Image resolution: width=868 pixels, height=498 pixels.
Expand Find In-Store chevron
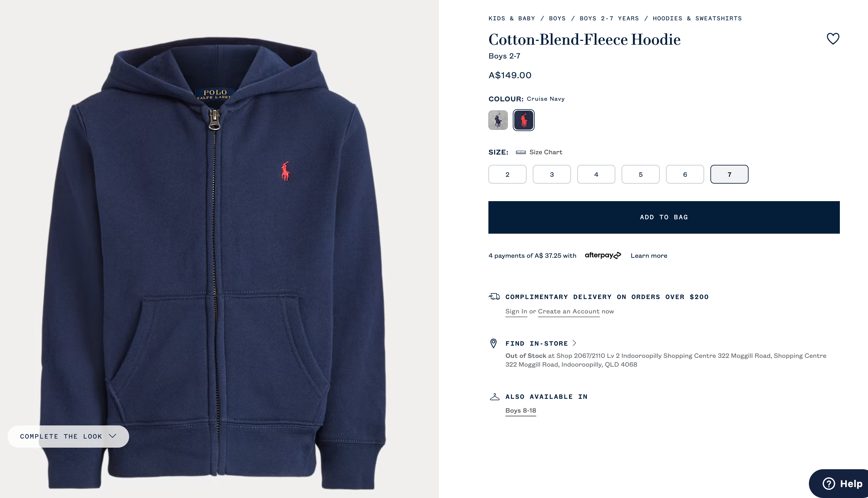575,343
